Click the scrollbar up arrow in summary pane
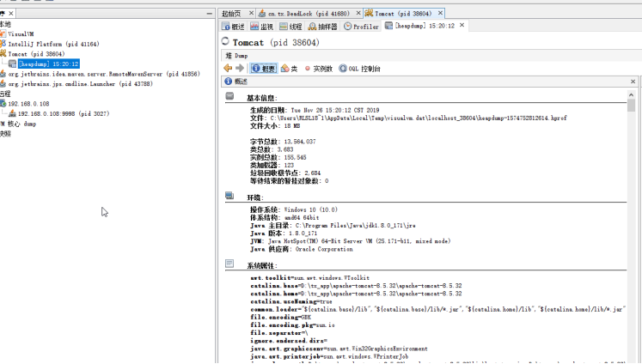 click(x=631, y=95)
